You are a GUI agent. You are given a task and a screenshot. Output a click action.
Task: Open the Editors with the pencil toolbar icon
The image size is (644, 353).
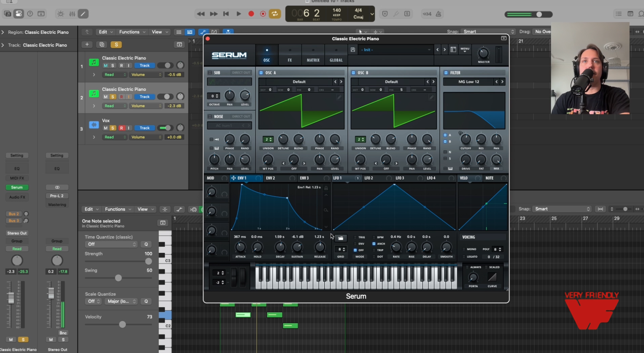83,14
